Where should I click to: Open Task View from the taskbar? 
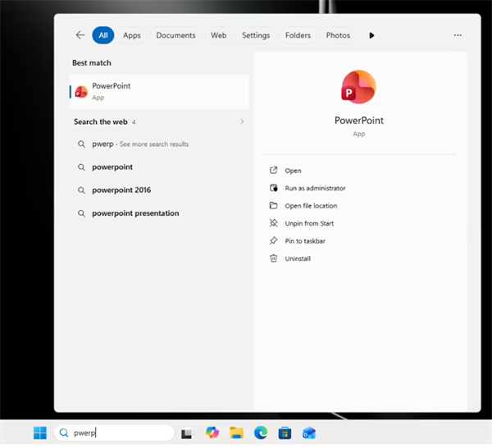point(187,433)
